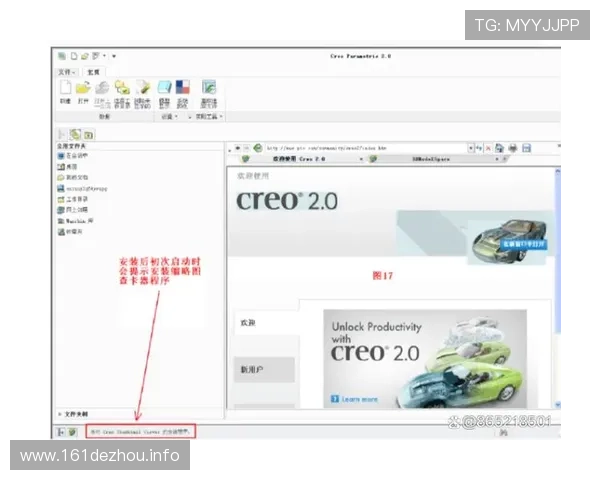Open My Documents in the folder list
The width and height of the screenshot is (600, 480).
tap(77, 177)
